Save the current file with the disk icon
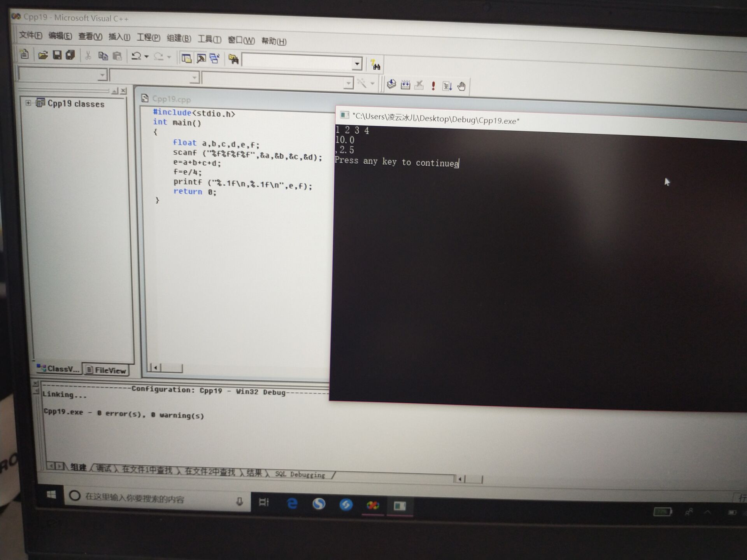Image resolution: width=747 pixels, height=560 pixels. click(x=57, y=55)
